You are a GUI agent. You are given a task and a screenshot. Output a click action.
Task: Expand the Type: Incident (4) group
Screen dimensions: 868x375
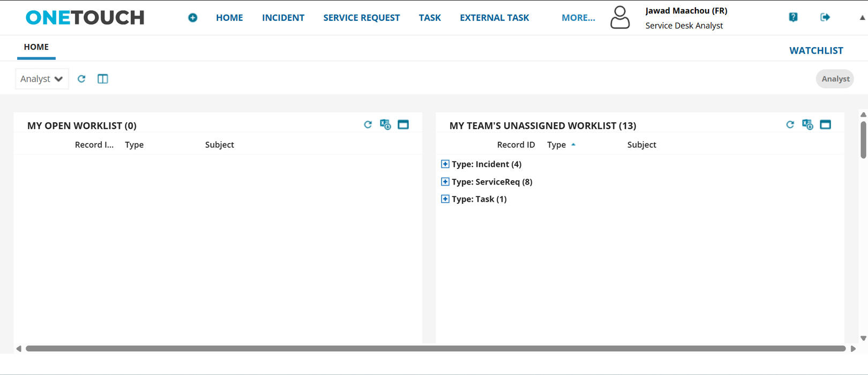[445, 164]
